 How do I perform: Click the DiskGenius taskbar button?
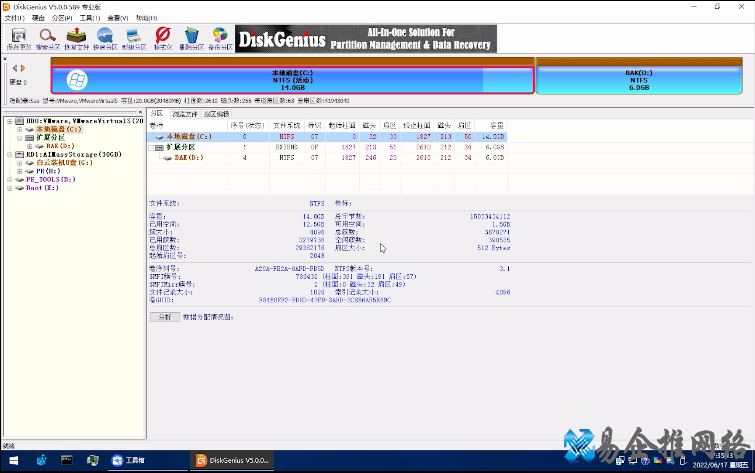(233, 460)
